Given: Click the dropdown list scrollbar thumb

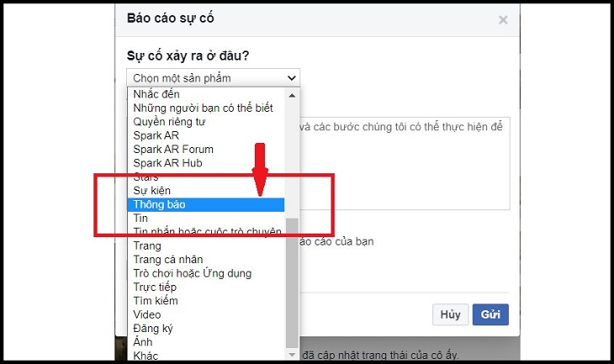Looking at the screenshot, I should 292,283.
